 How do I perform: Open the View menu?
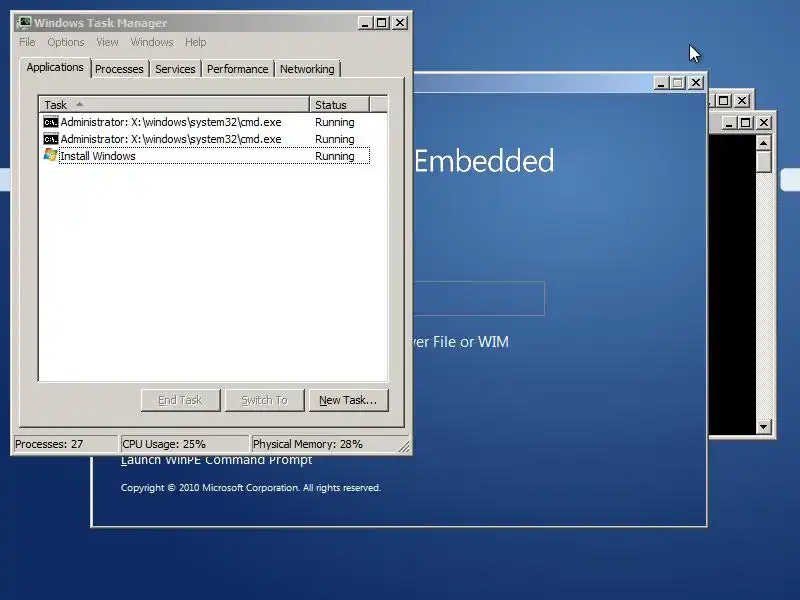(107, 42)
